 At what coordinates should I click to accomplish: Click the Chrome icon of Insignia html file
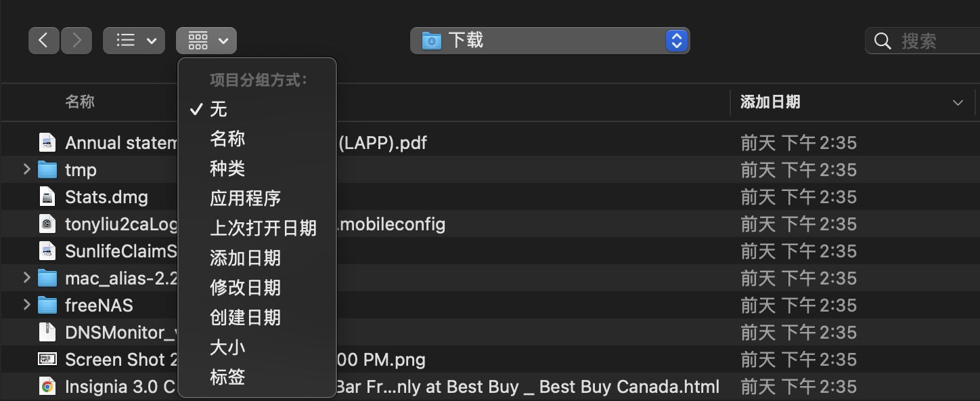coord(47,387)
